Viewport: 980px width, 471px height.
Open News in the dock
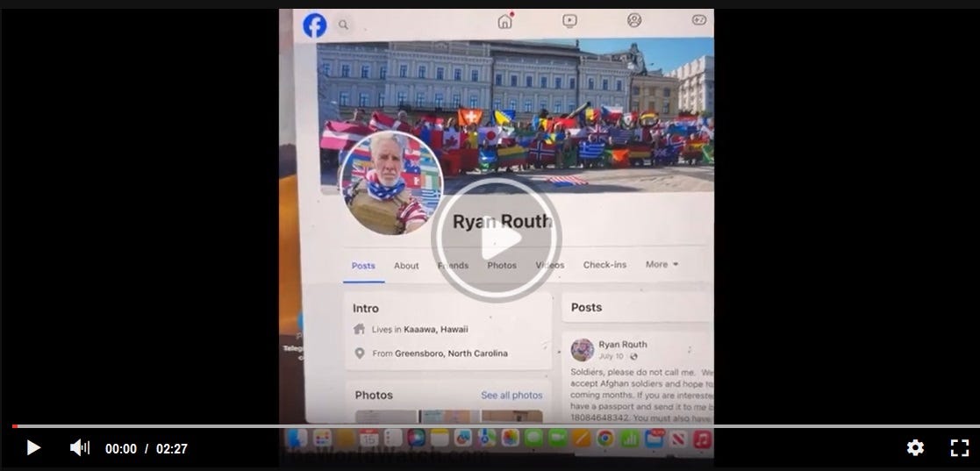point(677,438)
